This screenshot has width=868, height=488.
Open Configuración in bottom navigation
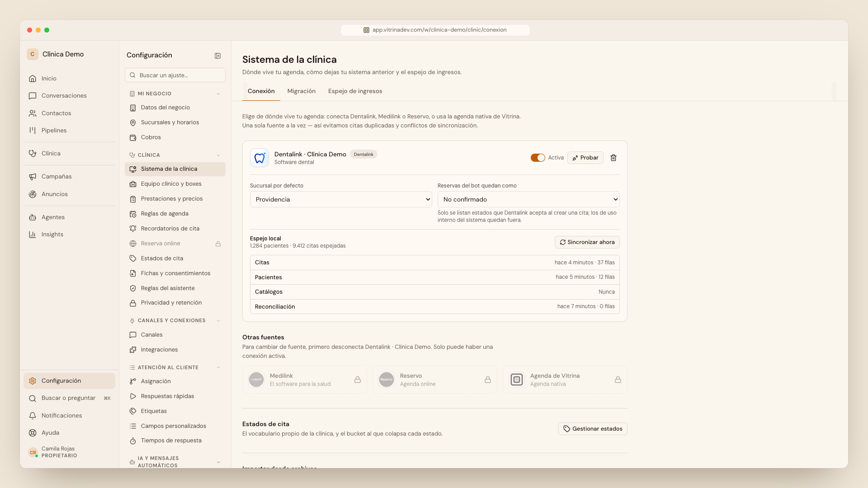pyautogui.click(x=69, y=381)
